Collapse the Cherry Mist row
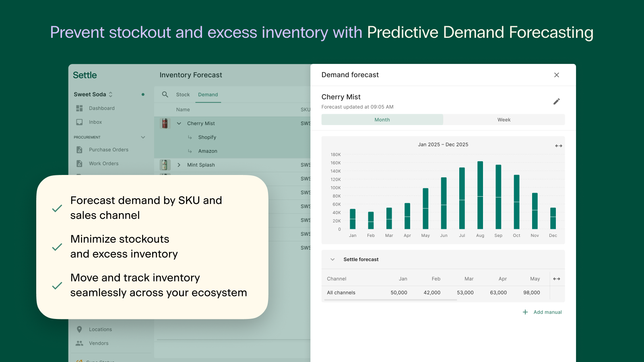644x362 pixels. click(179, 123)
